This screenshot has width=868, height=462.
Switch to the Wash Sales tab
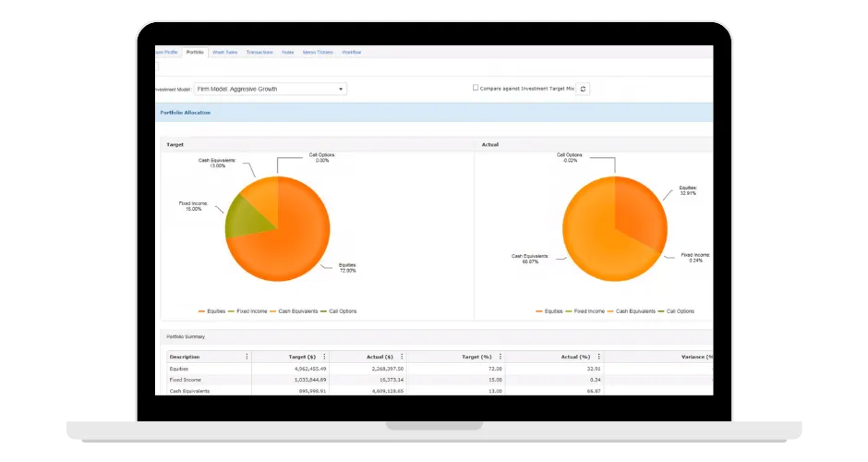click(224, 52)
